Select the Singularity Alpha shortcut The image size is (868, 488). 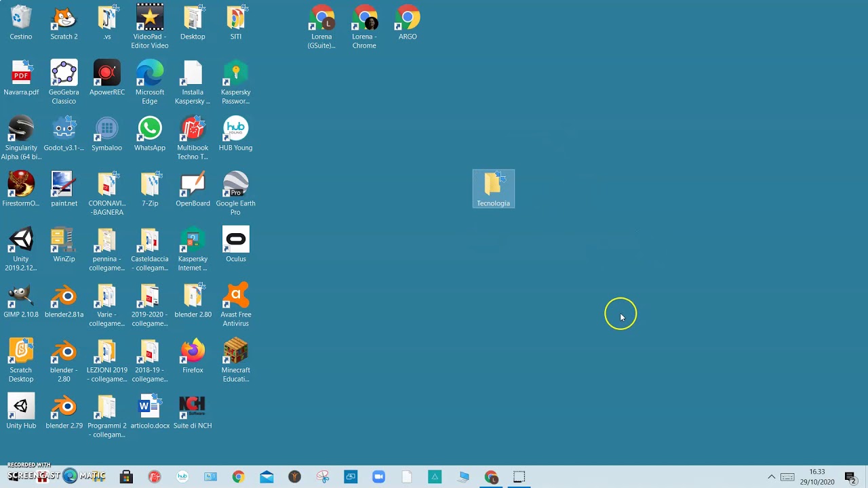(21, 138)
